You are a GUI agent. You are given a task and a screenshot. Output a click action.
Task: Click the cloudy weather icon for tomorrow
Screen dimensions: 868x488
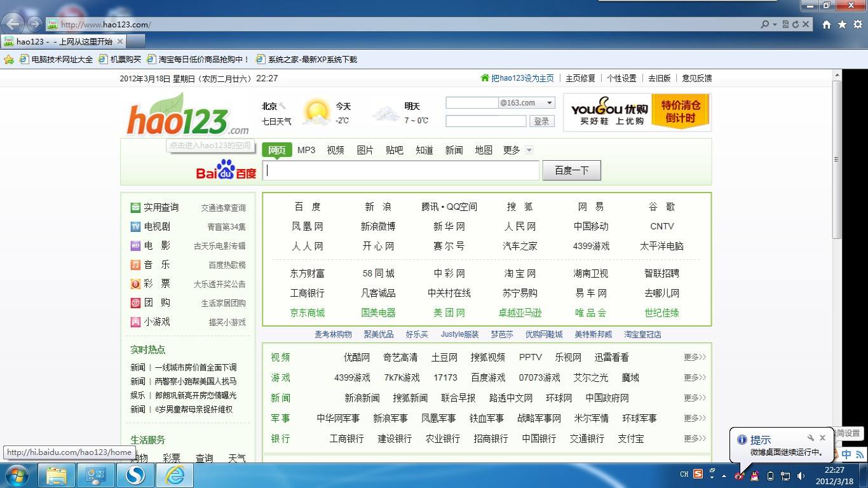[386, 113]
